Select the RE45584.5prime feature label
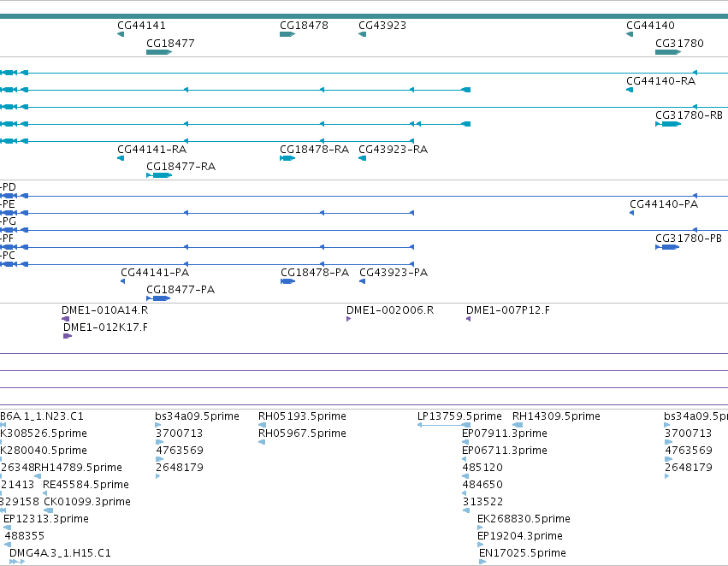728x566 pixels. coord(86,485)
